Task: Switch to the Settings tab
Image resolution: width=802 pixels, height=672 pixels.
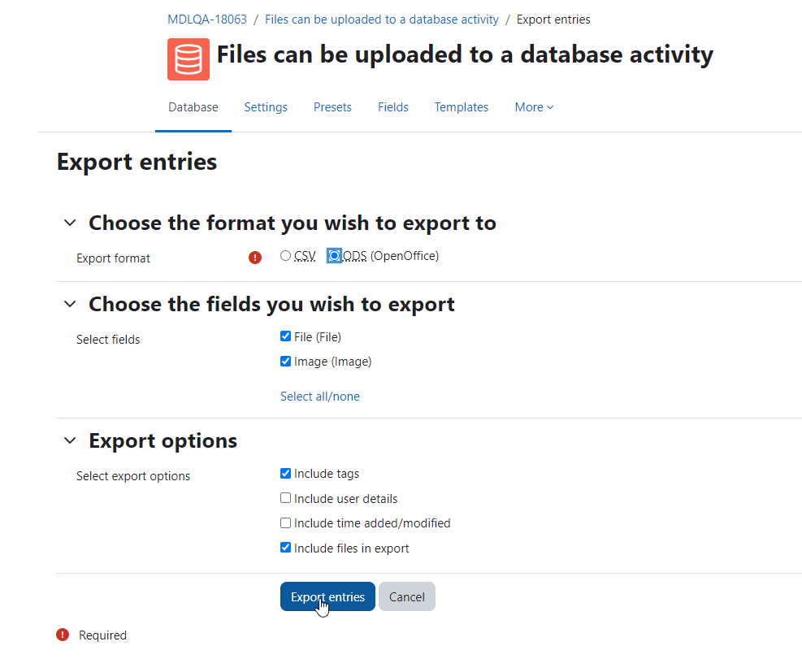Action: click(266, 107)
